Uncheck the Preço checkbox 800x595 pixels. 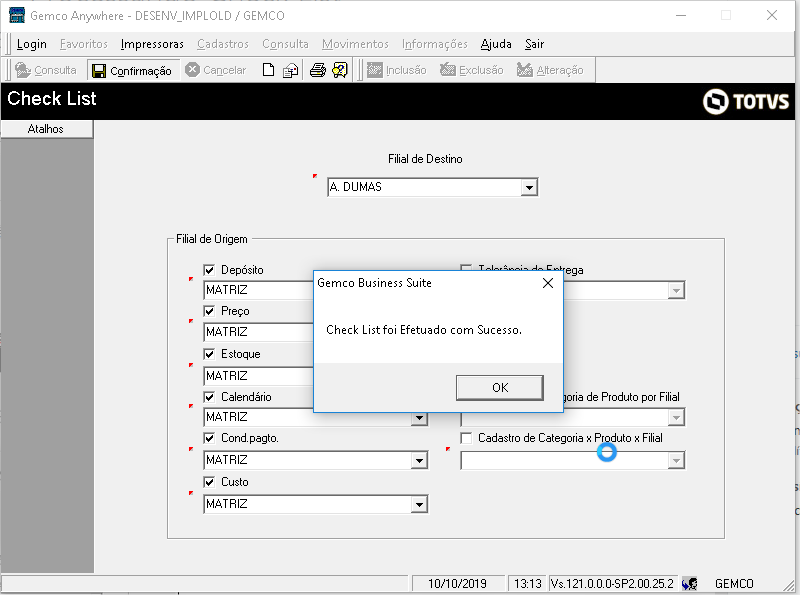click(209, 311)
